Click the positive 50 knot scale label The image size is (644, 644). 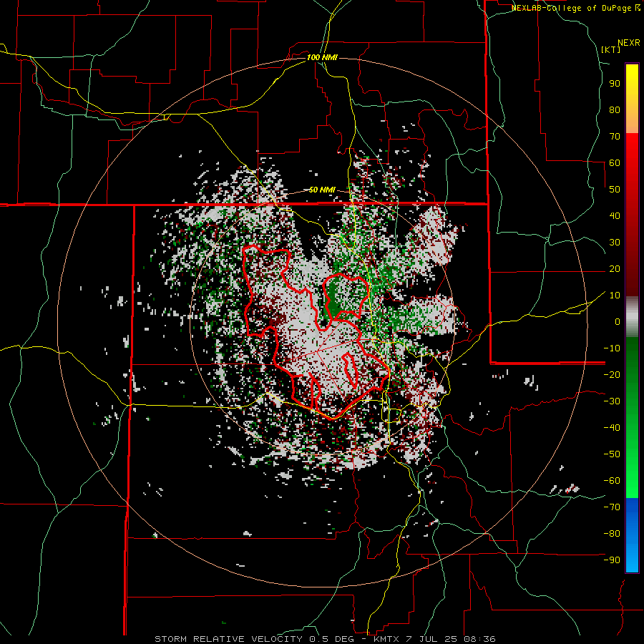point(615,190)
